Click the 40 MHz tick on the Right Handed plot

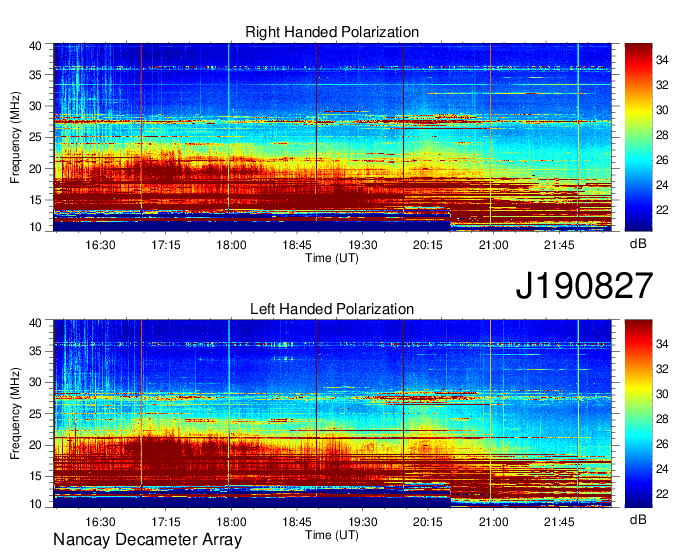(x=35, y=46)
